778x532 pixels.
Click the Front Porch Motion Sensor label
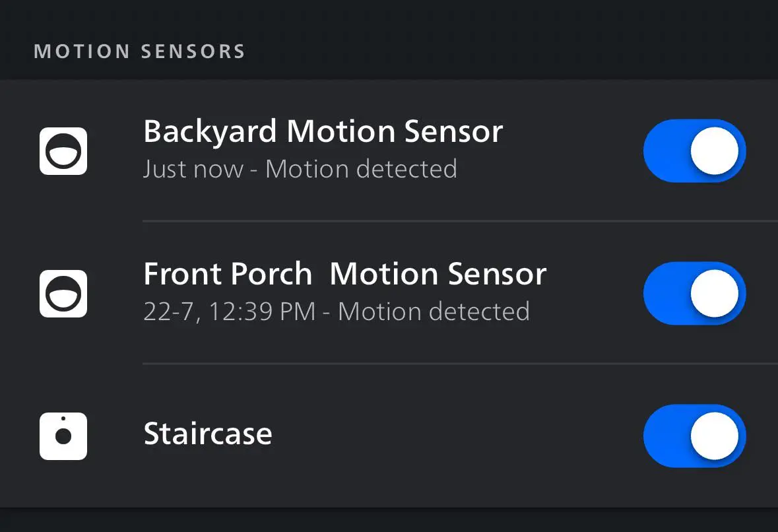pyautogui.click(x=345, y=273)
